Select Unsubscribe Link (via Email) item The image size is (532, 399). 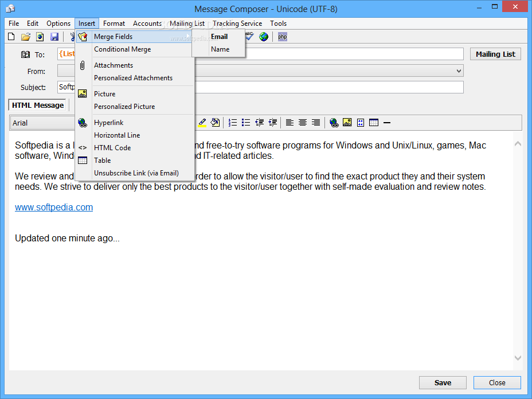(x=134, y=173)
